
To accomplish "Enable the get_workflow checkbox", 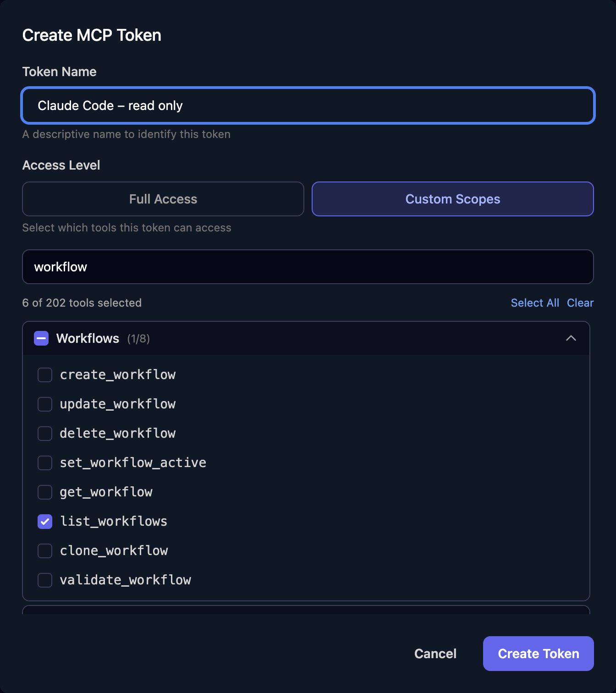I will (x=45, y=492).
